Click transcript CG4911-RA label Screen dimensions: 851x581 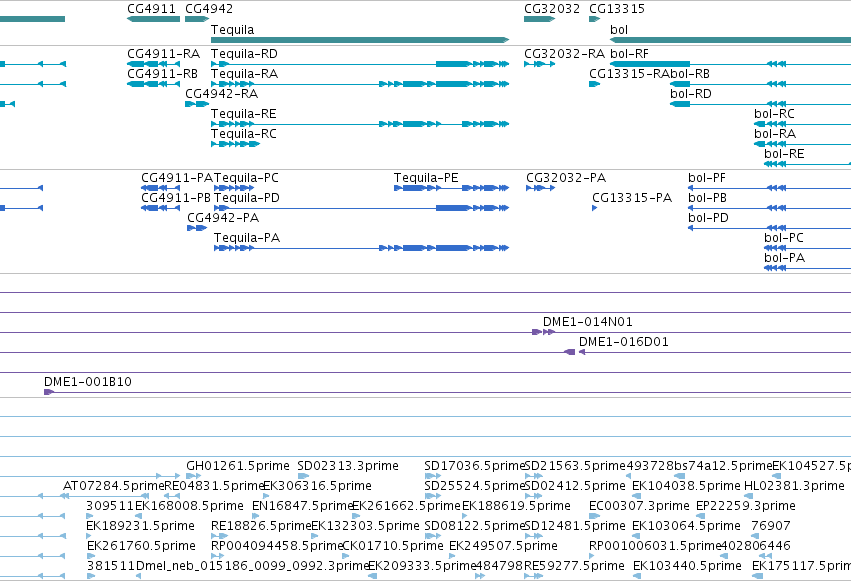163,54
